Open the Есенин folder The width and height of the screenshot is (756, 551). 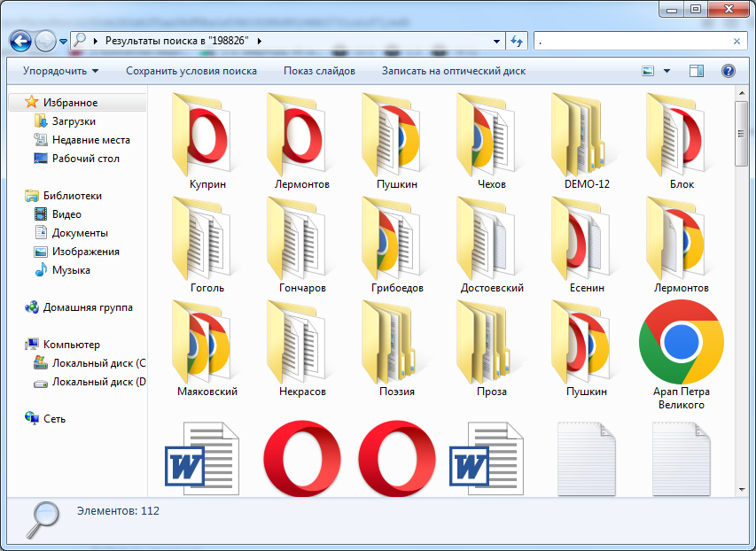pos(587,244)
